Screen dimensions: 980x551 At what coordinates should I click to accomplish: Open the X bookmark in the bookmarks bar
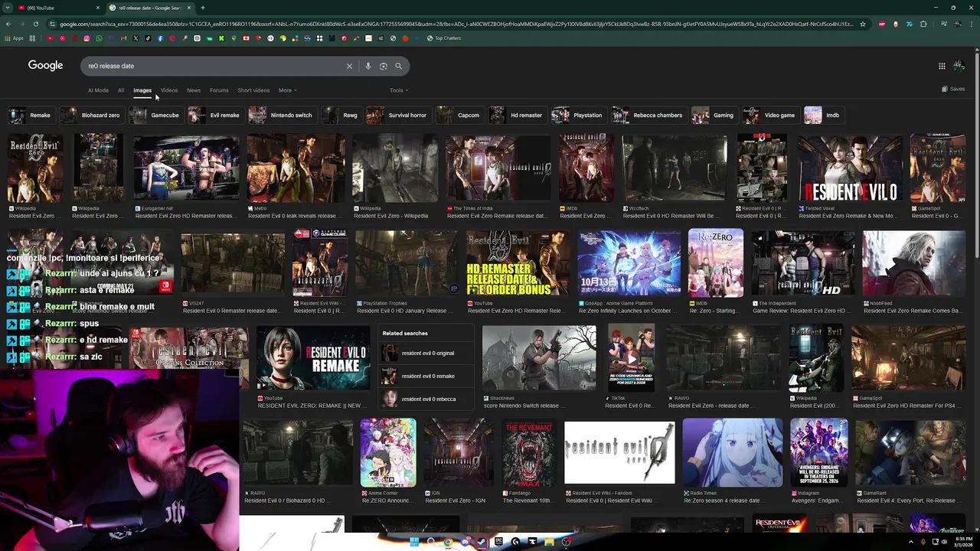(x=136, y=38)
